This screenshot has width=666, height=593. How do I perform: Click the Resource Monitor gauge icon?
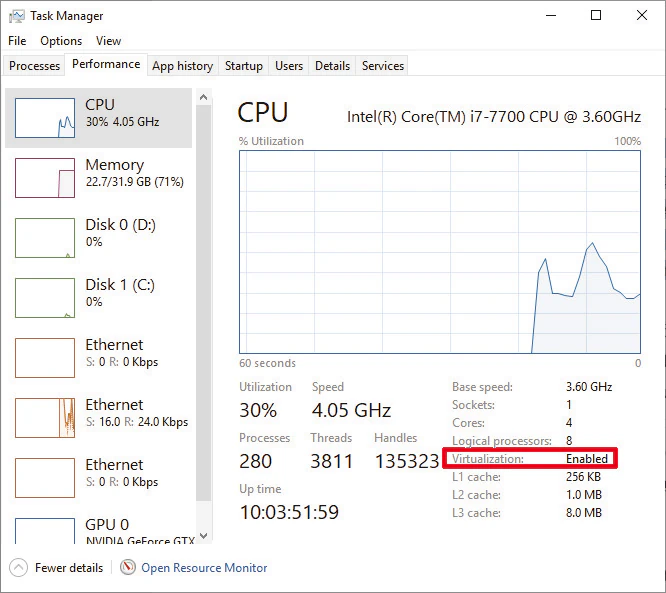point(128,568)
